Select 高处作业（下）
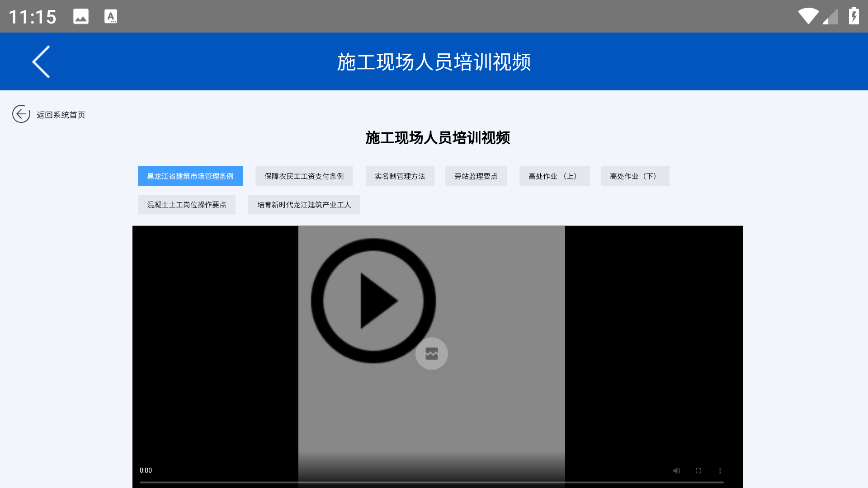868x488 pixels. (x=635, y=176)
